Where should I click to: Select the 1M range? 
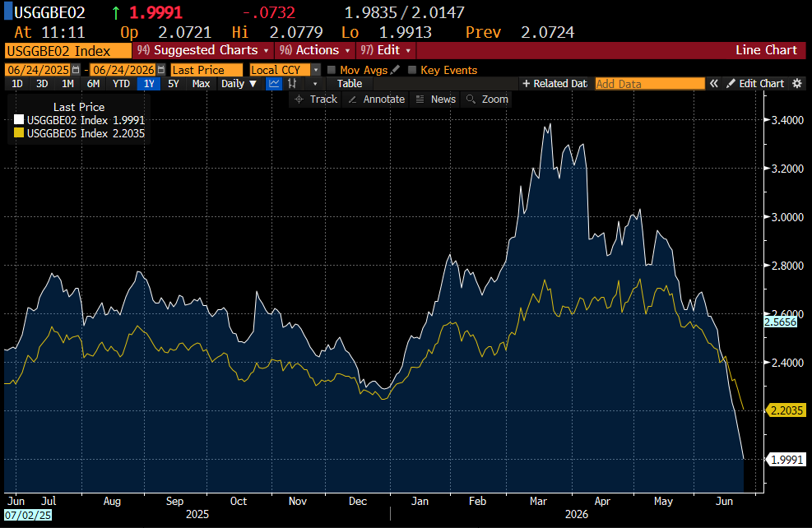[67, 83]
